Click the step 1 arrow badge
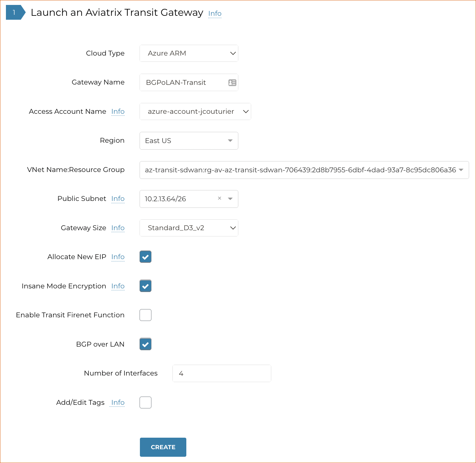 15,12
